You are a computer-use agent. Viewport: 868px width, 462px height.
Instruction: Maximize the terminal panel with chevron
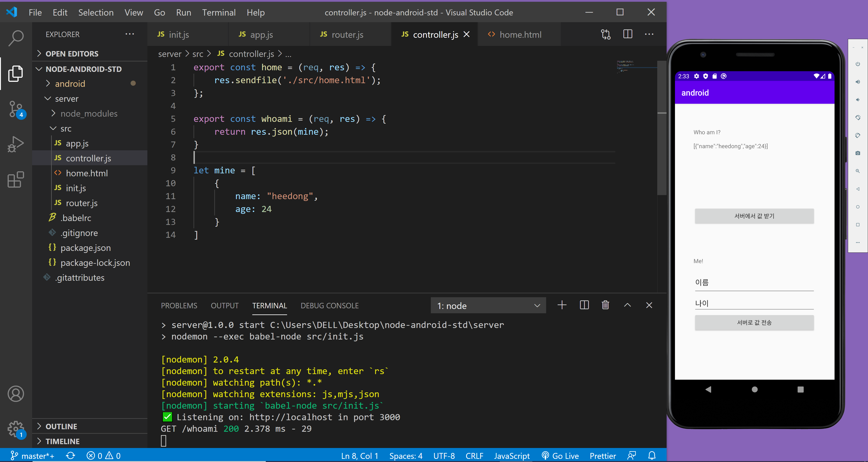coord(627,305)
